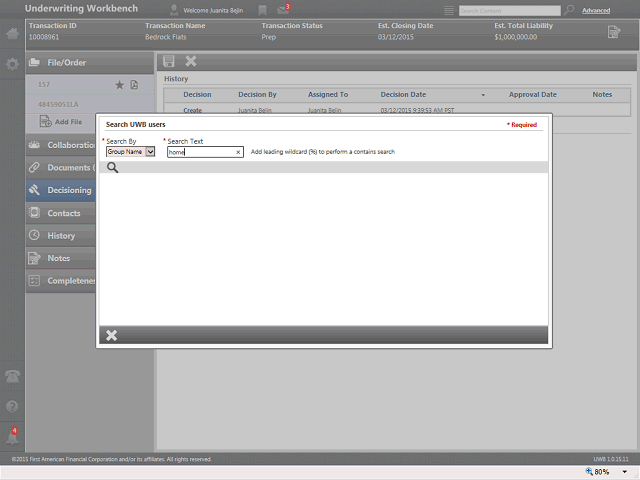This screenshot has width=640, height=480.
Task: Open the Contacts section
Action: click(x=61, y=213)
